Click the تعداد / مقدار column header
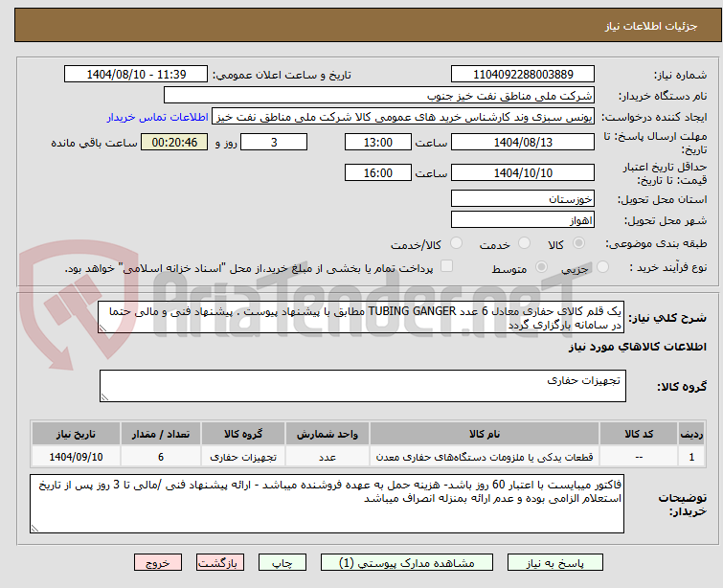 point(161,434)
